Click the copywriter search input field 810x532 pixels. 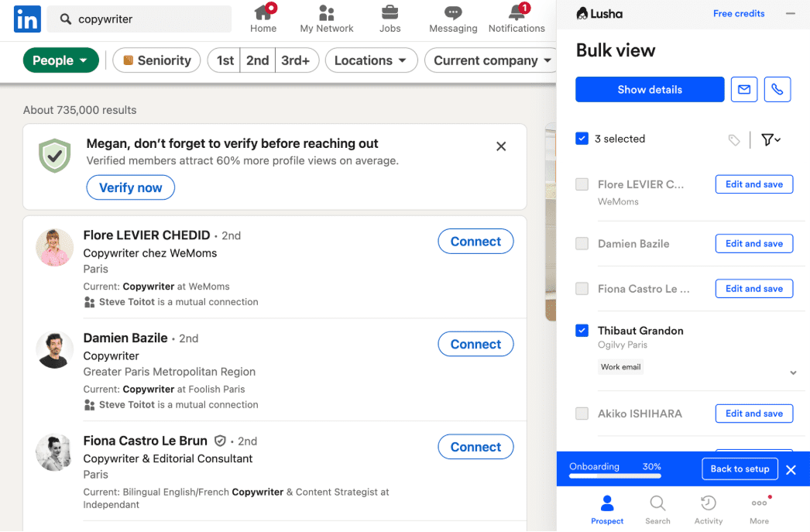point(139,19)
